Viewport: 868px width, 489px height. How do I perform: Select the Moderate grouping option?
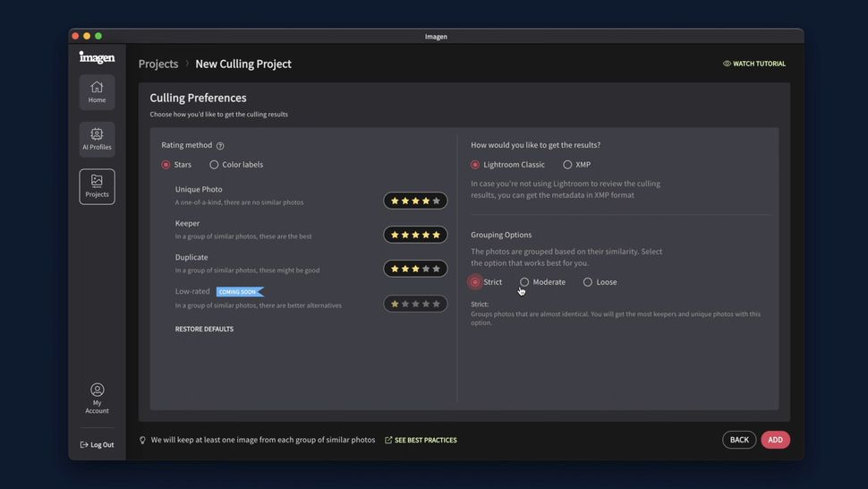[524, 282]
